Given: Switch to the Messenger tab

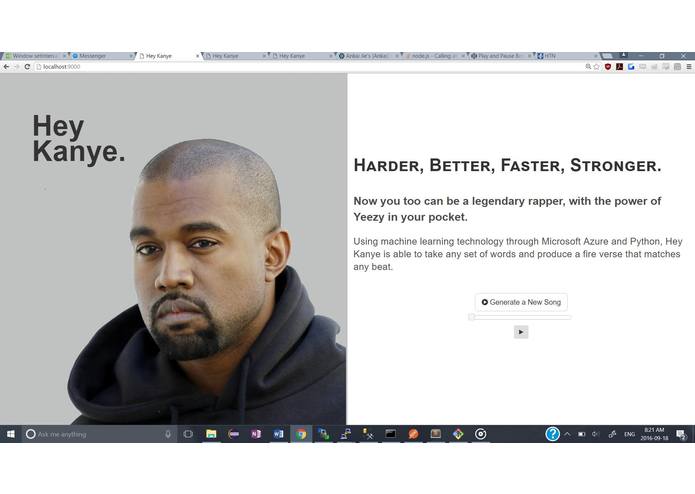Looking at the screenshot, I should coord(102,56).
